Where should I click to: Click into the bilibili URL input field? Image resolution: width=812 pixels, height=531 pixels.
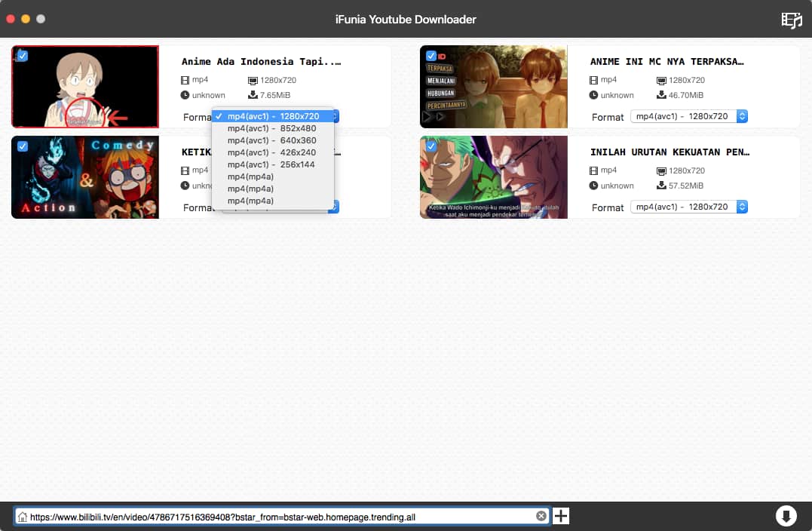point(279,517)
